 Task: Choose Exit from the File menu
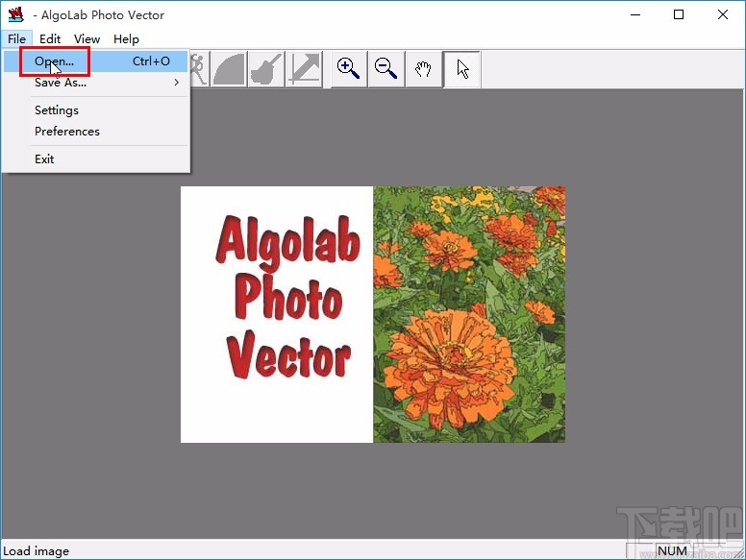[95, 159]
